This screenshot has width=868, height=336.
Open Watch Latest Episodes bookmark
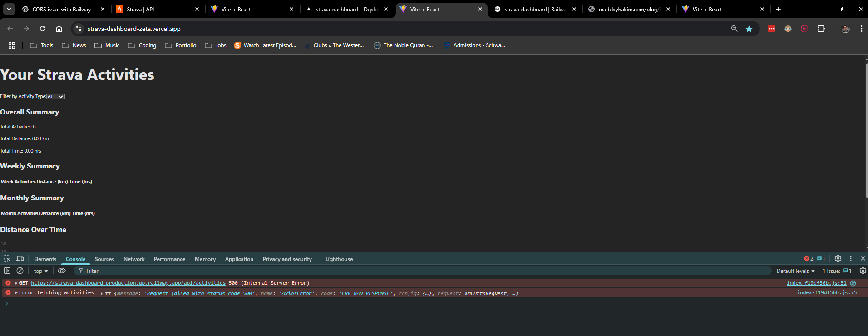(265, 45)
